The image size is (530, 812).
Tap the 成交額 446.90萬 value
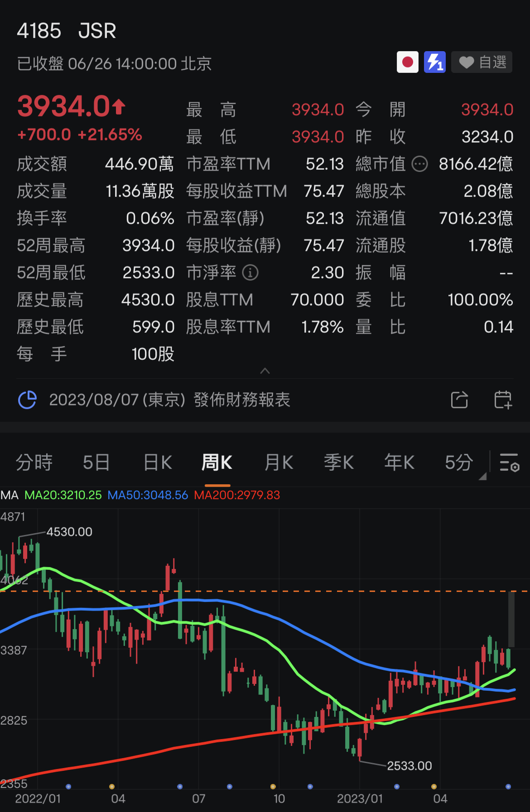click(140, 164)
